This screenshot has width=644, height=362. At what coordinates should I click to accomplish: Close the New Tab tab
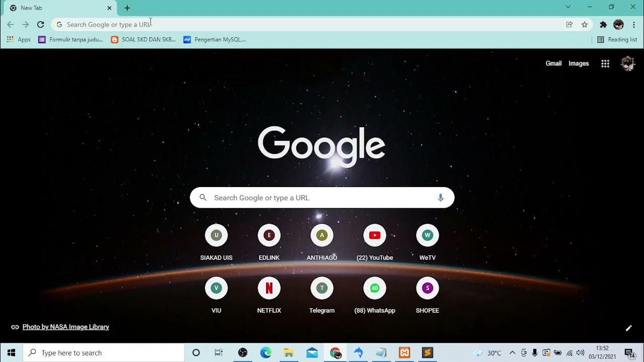coord(109,8)
